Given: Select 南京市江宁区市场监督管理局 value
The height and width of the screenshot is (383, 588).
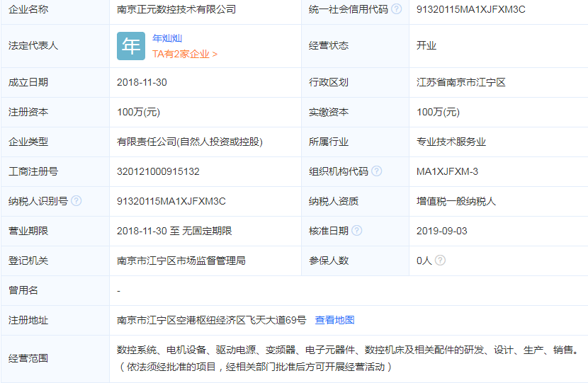Looking at the screenshot, I should click(181, 261).
